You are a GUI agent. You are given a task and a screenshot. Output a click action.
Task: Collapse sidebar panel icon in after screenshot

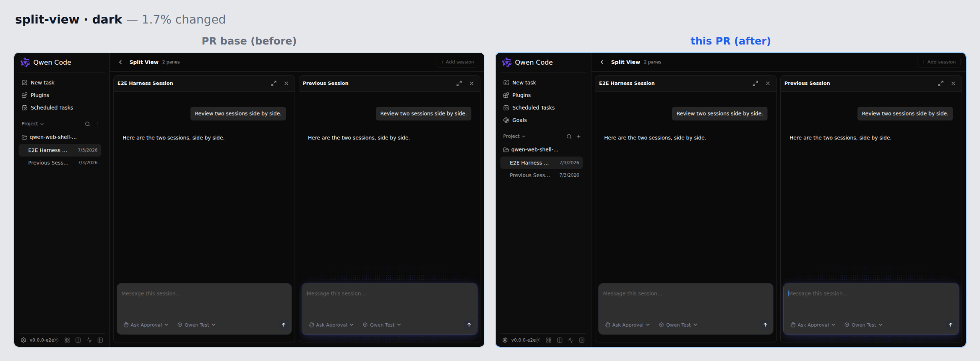click(x=582, y=340)
